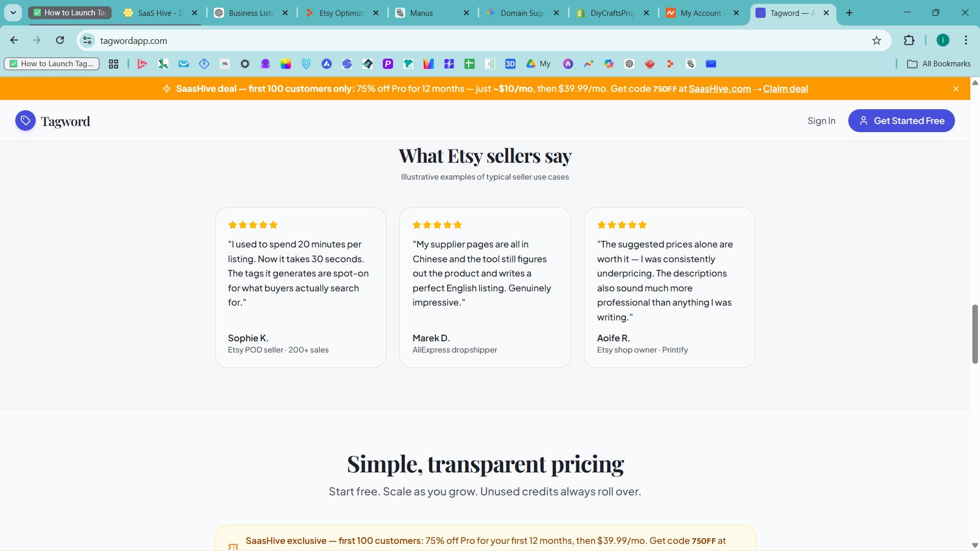Screen dimensions: 980x551
Task: Click the page vertical scrollbar thumb
Action: coord(975,334)
